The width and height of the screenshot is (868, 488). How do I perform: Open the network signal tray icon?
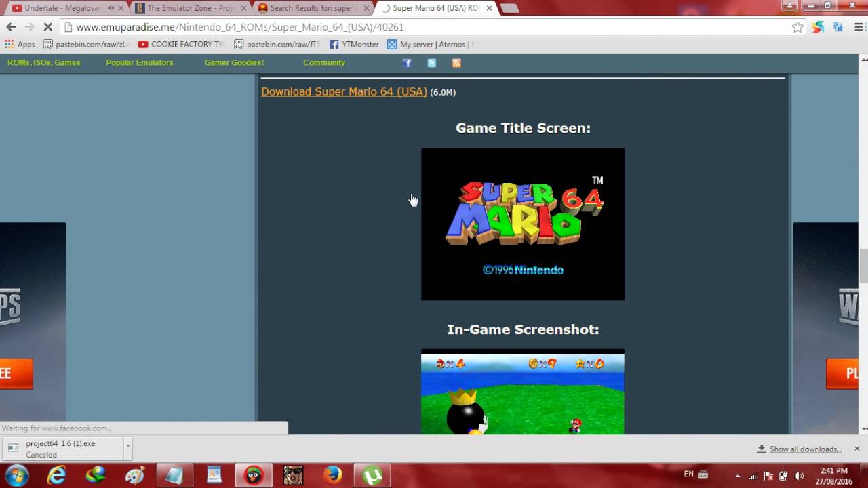point(753,475)
